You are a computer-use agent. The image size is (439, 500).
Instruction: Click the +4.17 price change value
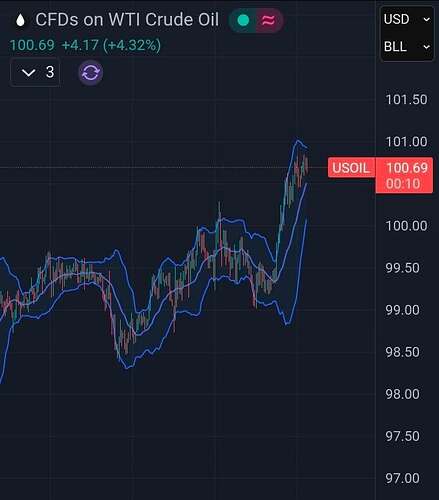tap(80, 45)
